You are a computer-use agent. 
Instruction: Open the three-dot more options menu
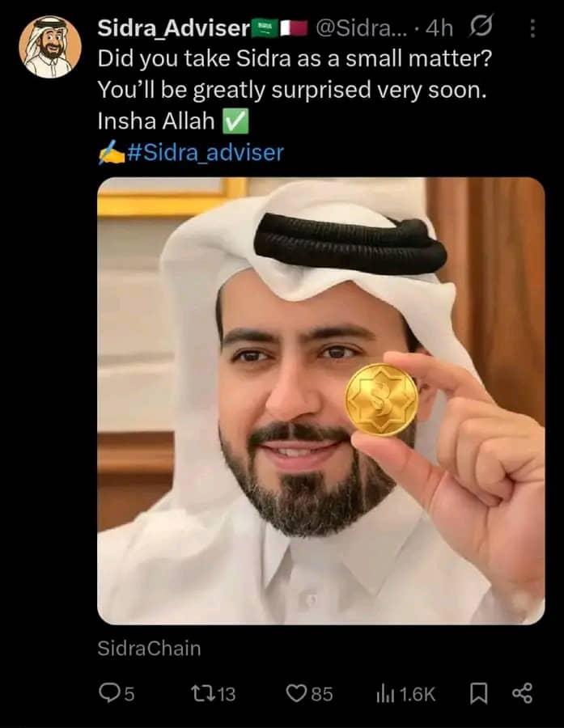[x=532, y=28]
